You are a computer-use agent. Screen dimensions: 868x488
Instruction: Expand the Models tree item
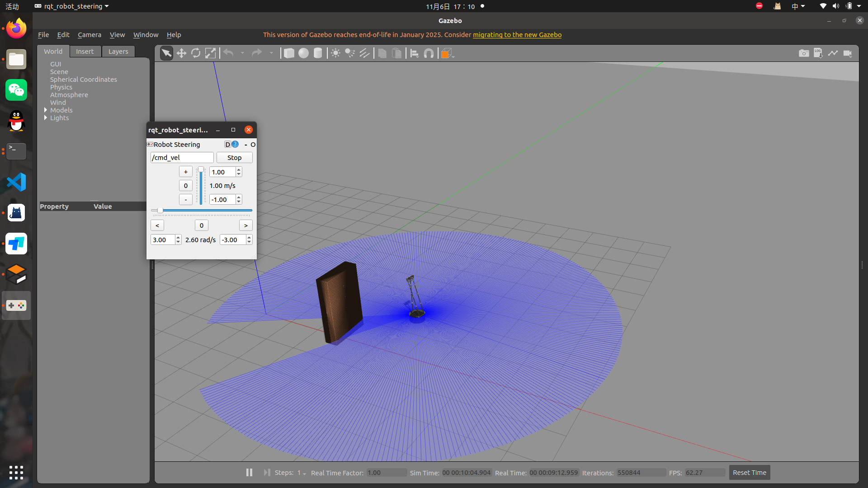click(x=46, y=110)
